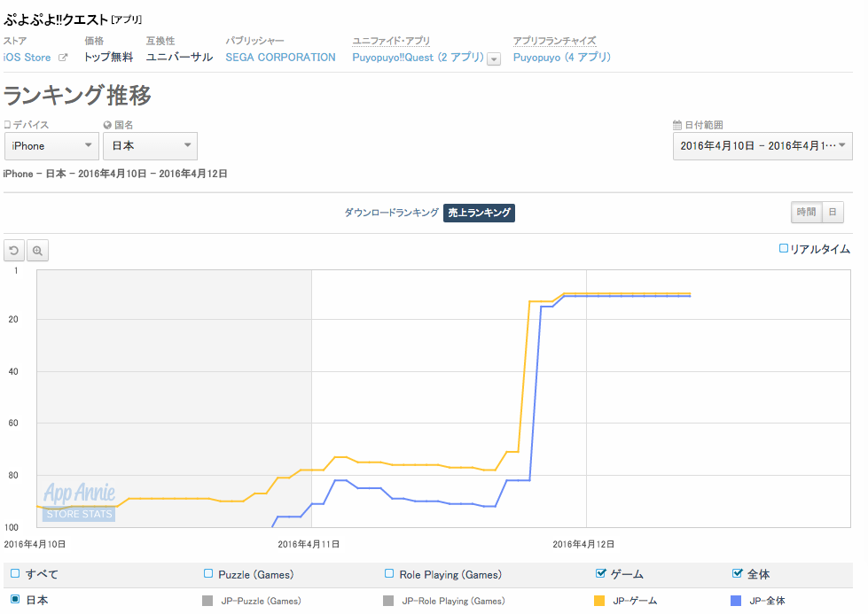Select the 時間 granularity button
Screen dimensions: 868x614
point(806,213)
